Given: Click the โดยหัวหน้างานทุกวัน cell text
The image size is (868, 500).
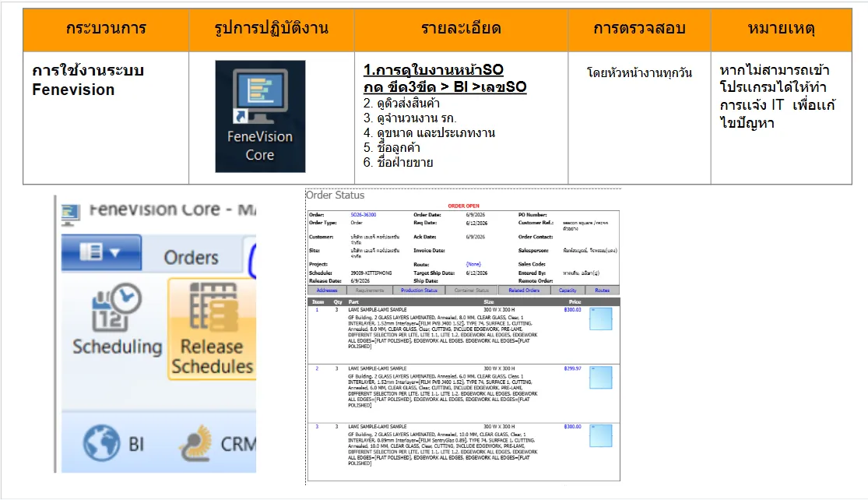Looking at the screenshot, I should click(639, 72).
